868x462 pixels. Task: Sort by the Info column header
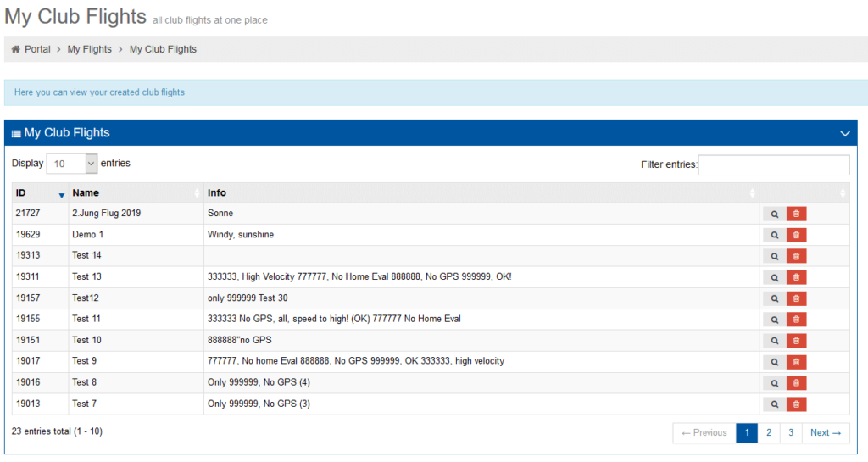pyautogui.click(x=481, y=193)
